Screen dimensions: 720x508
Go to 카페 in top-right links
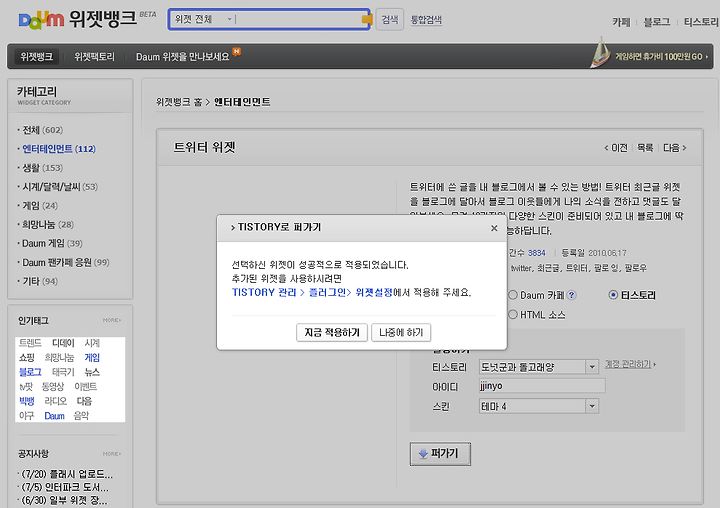[621, 22]
